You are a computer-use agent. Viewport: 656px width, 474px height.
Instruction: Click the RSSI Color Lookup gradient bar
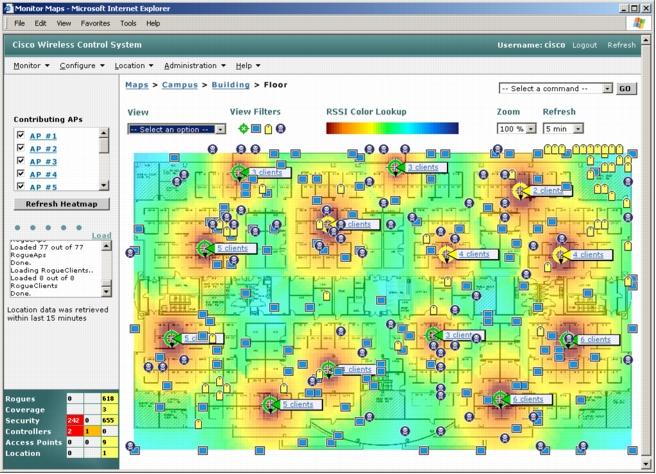(392, 128)
